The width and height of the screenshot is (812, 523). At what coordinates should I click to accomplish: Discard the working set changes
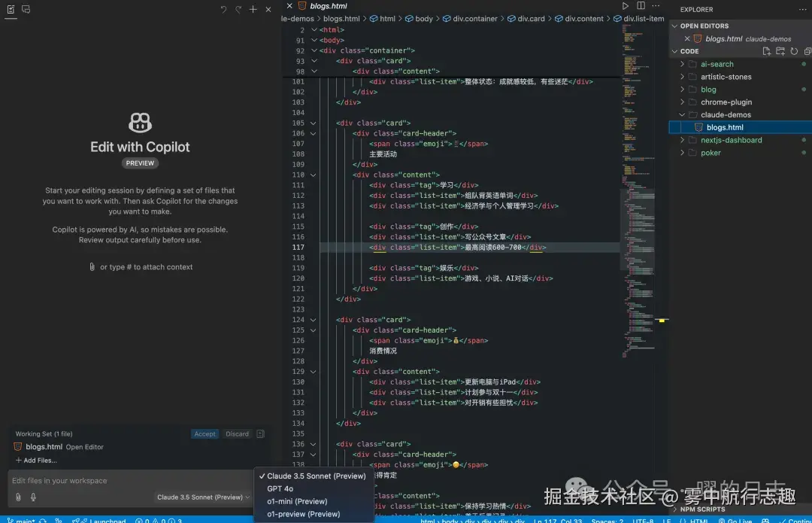(x=237, y=434)
